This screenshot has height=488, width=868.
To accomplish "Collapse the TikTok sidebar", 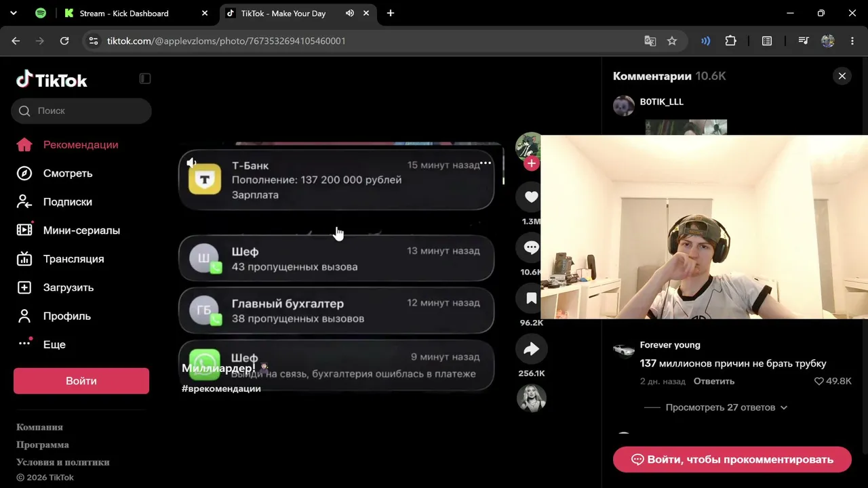I will click(x=145, y=79).
